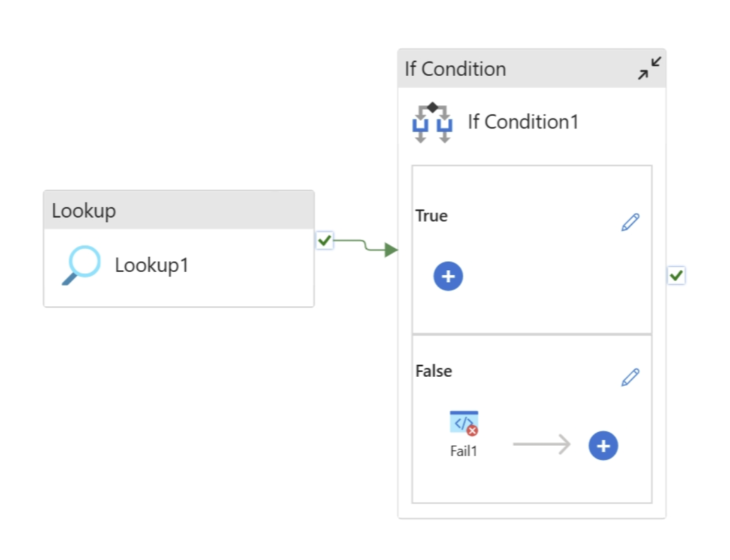Edit the True branch with pencil icon
The width and height of the screenshot is (730, 560).
[630, 222]
